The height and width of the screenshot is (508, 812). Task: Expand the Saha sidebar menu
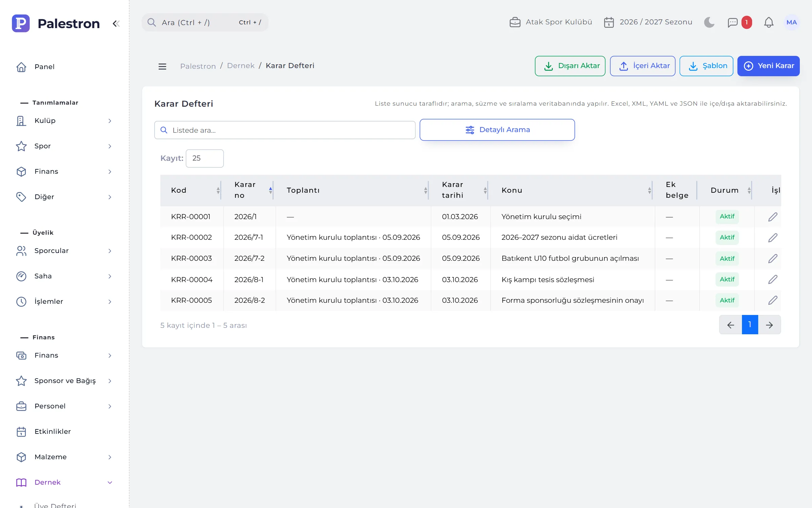tap(64, 276)
